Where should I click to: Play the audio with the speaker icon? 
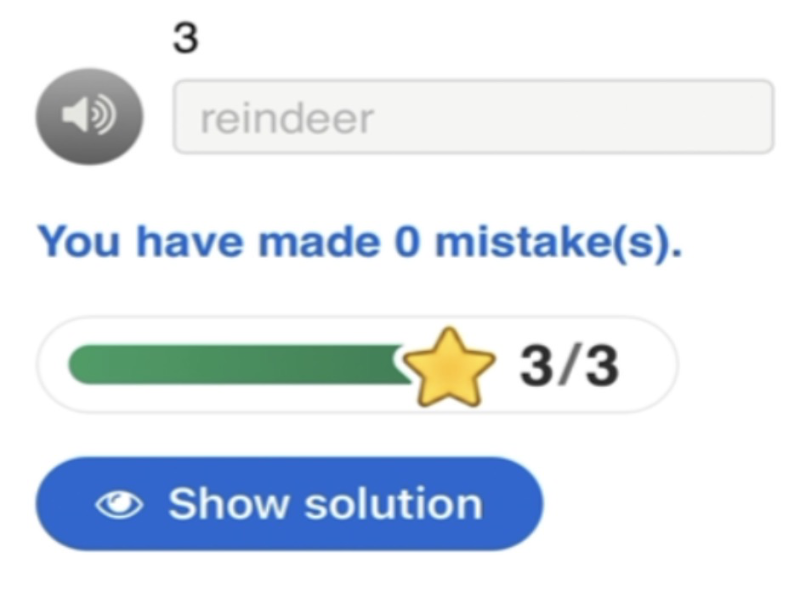(x=89, y=117)
